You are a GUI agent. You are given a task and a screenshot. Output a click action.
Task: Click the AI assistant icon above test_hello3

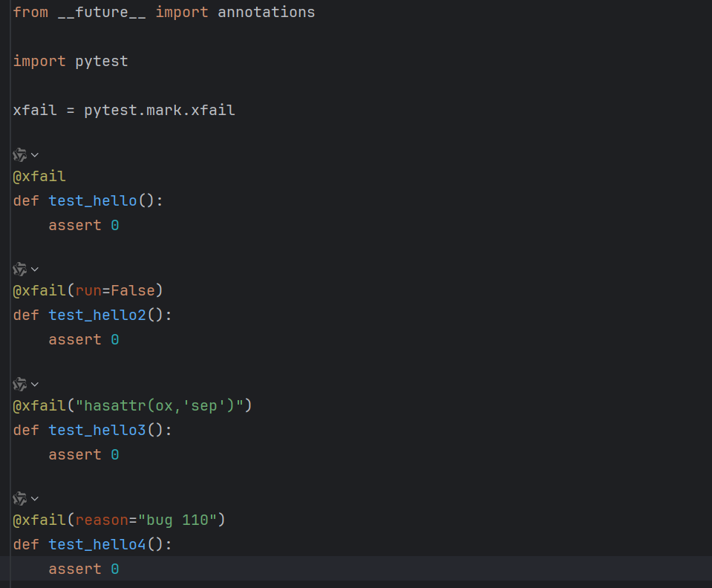click(x=19, y=385)
